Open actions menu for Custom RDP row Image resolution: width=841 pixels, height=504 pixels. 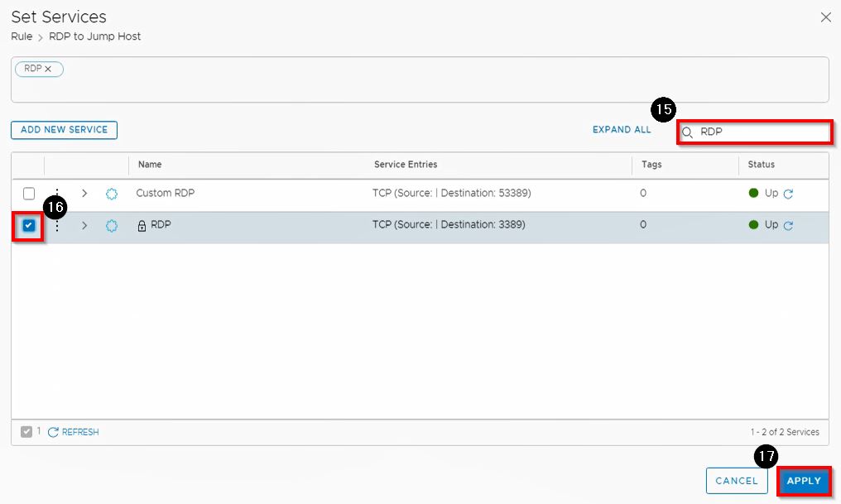coord(57,194)
